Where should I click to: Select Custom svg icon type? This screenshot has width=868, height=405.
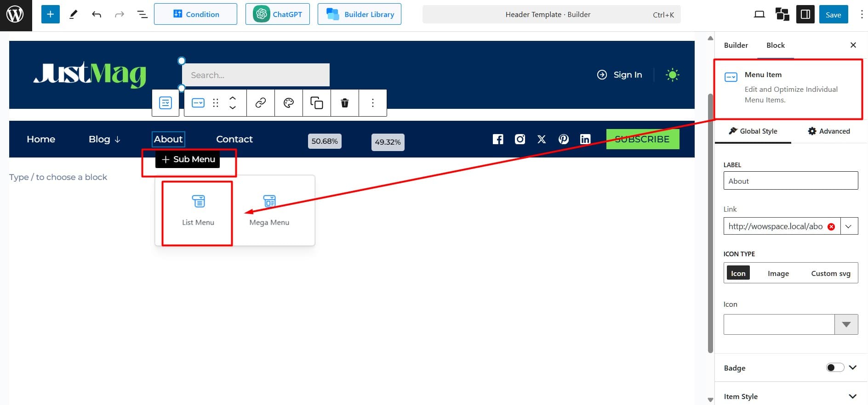[x=831, y=273]
